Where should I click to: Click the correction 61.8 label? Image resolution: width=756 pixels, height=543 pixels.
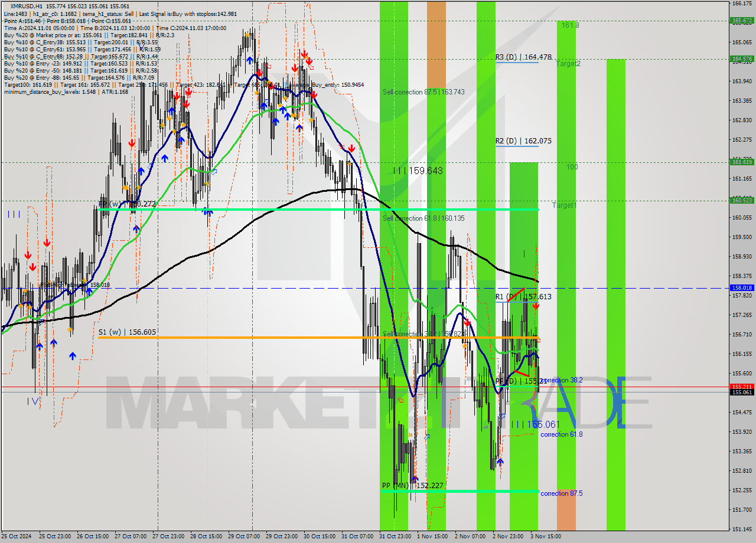[562, 434]
